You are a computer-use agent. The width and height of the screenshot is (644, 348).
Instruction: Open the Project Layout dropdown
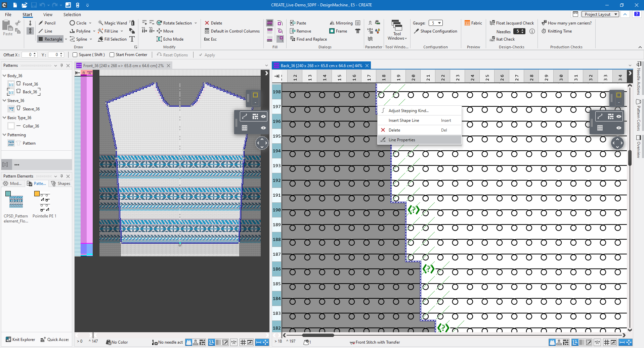click(600, 14)
